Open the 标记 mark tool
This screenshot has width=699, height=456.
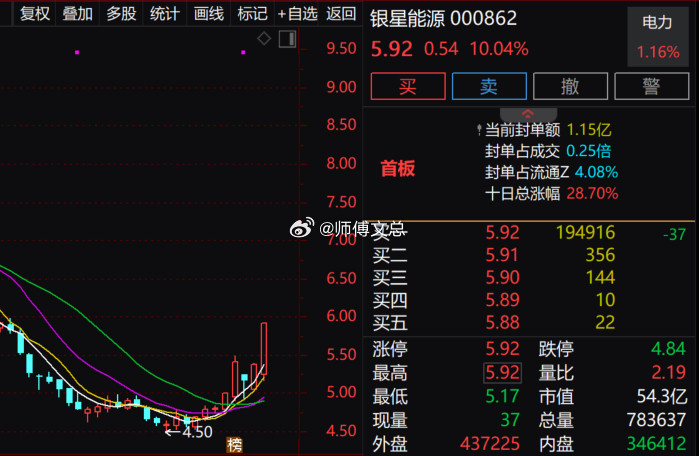click(252, 14)
